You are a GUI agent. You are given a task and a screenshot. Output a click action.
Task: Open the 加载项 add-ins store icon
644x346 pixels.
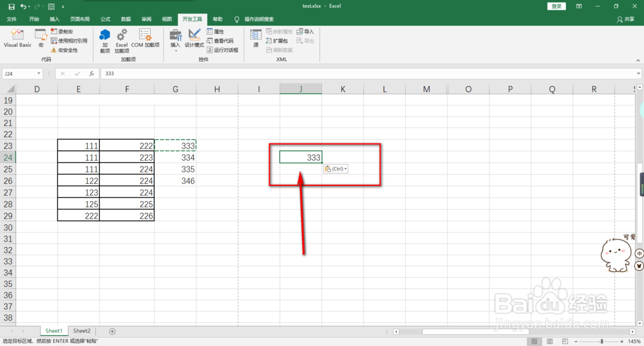click(x=105, y=41)
